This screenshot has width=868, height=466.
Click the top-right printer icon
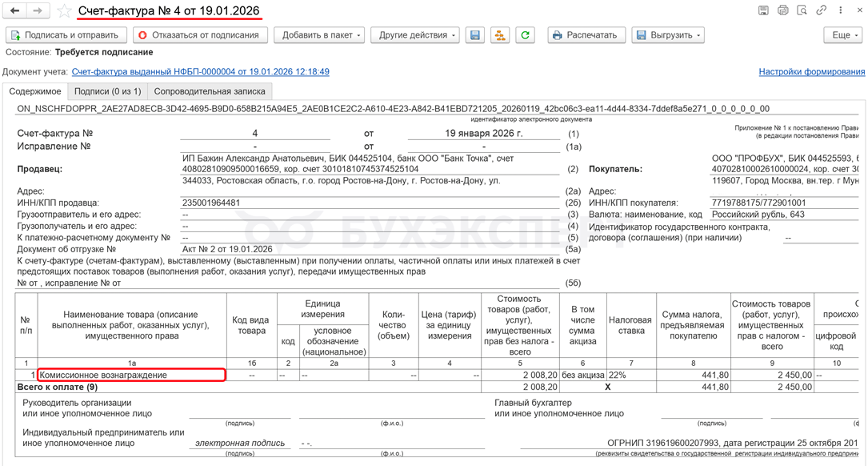[x=782, y=10]
